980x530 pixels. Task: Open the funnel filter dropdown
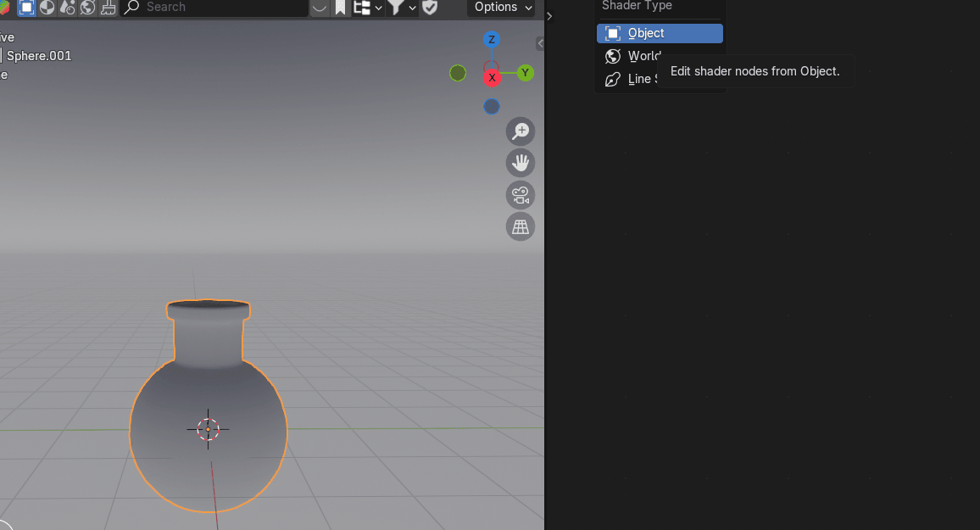tap(402, 8)
